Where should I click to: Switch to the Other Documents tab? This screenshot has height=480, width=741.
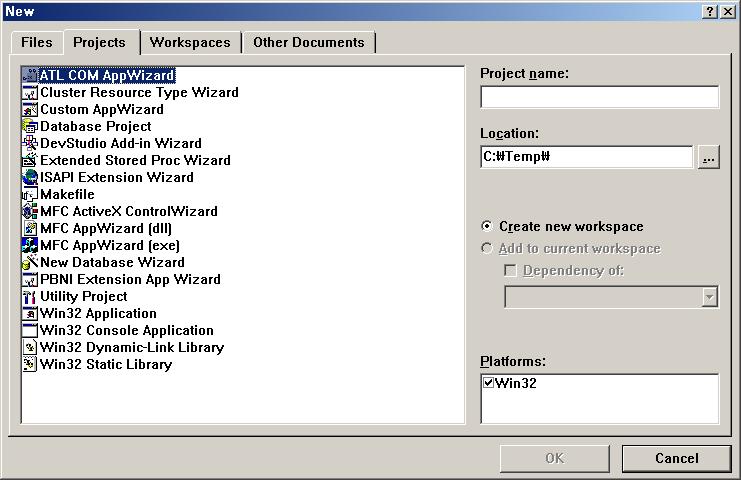[x=309, y=43]
